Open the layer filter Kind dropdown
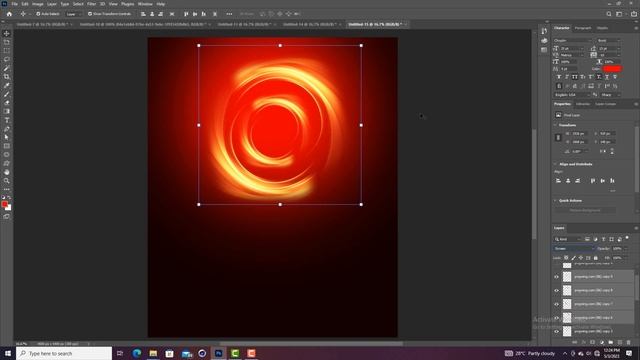The width and height of the screenshot is (640, 360). [567, 239]
